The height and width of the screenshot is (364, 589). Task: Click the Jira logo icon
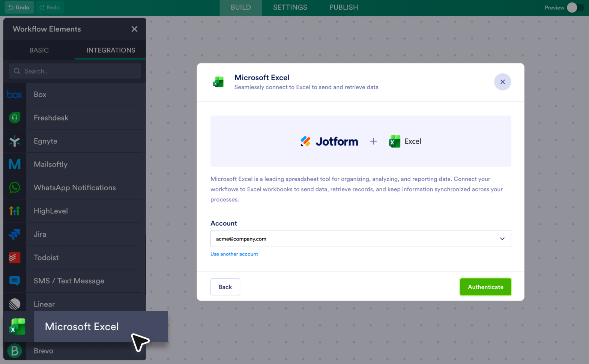15,234
